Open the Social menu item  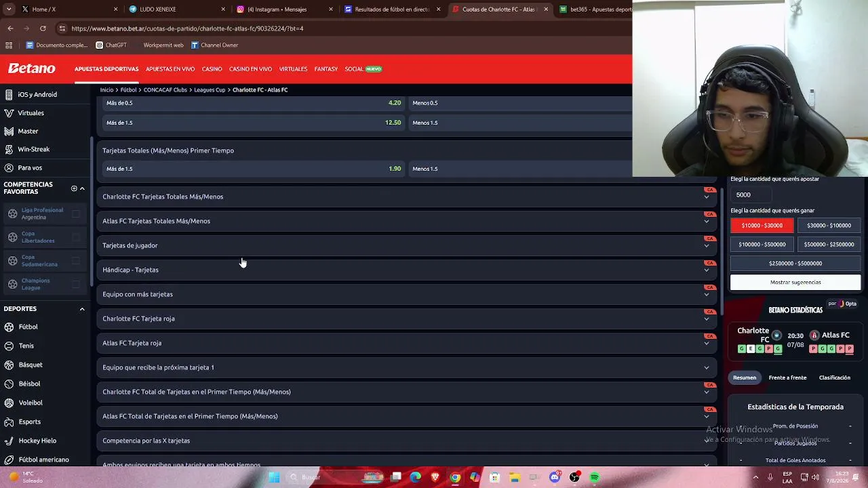363,69
